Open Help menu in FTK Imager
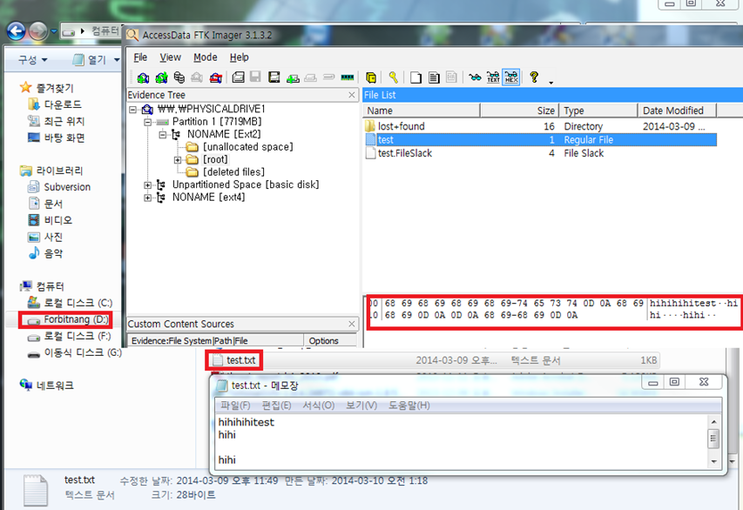 [239, 57]
